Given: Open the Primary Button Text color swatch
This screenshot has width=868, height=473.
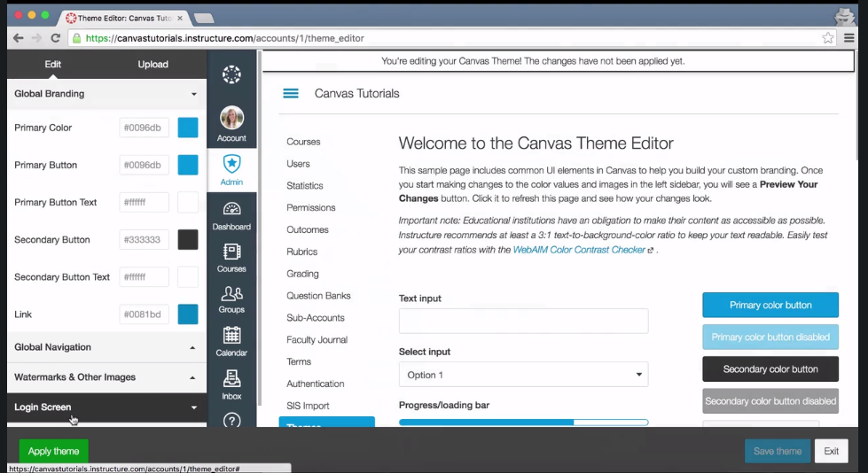Looking at the screenshot, I should coord(188,203).
